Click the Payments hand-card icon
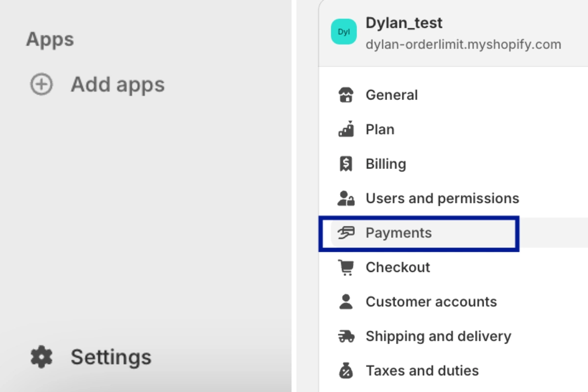The width and height of the screenshot is (588, 392). pyautogui.click(x=346, y=233)
